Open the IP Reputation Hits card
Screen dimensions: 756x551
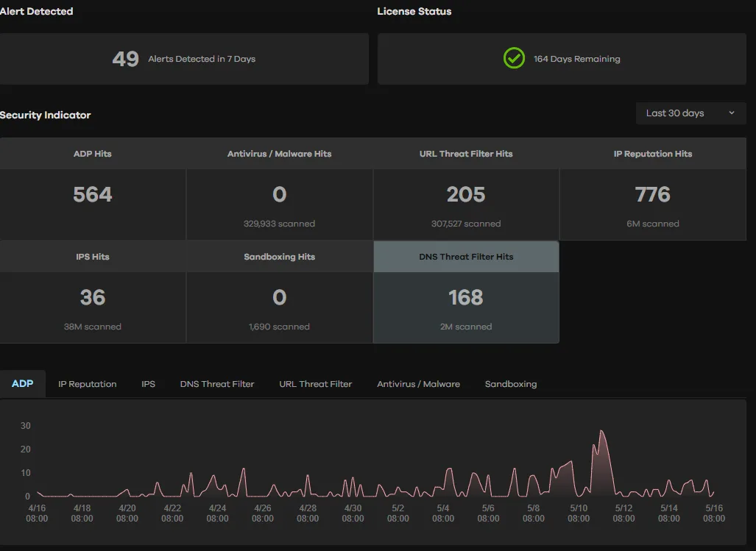(x=653, y=194)
